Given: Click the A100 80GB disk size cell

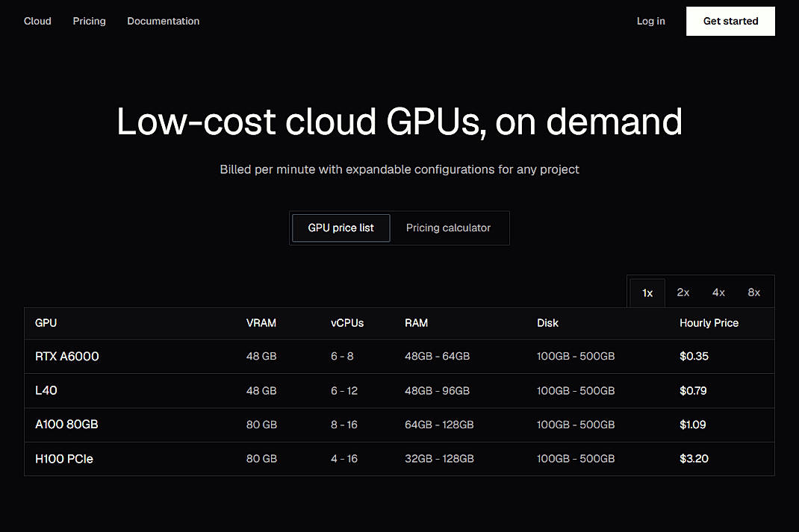Looking at the screenshot, I should [576, 425].
